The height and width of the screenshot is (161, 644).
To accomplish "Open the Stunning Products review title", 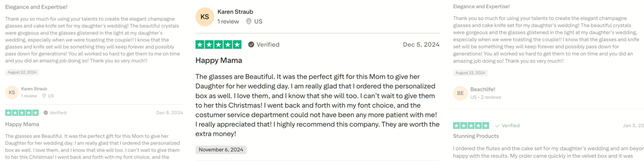I will pos(476,136).
